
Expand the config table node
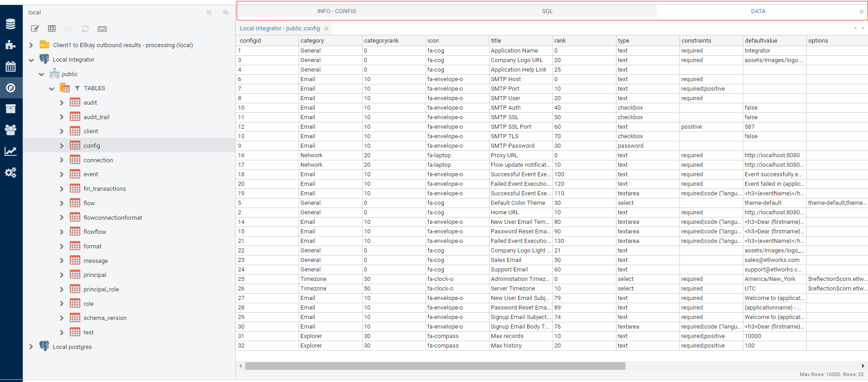point(62,145)
